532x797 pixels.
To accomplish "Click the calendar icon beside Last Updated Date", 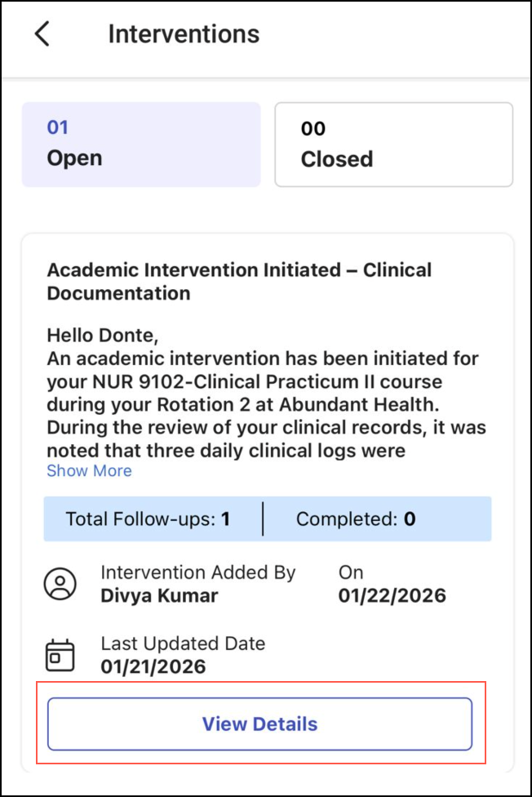I will [x=60, y=655].
